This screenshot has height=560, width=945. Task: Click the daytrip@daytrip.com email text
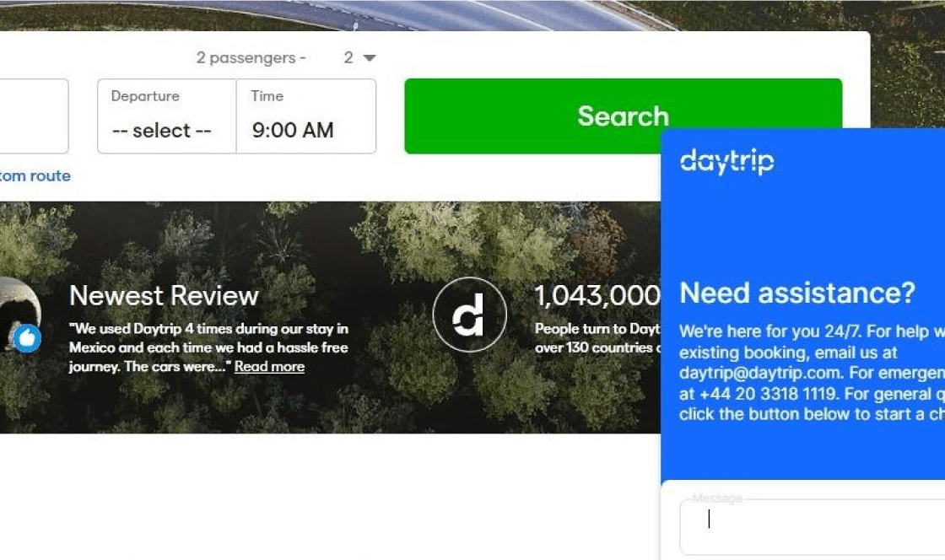click(x=760, y=373)
